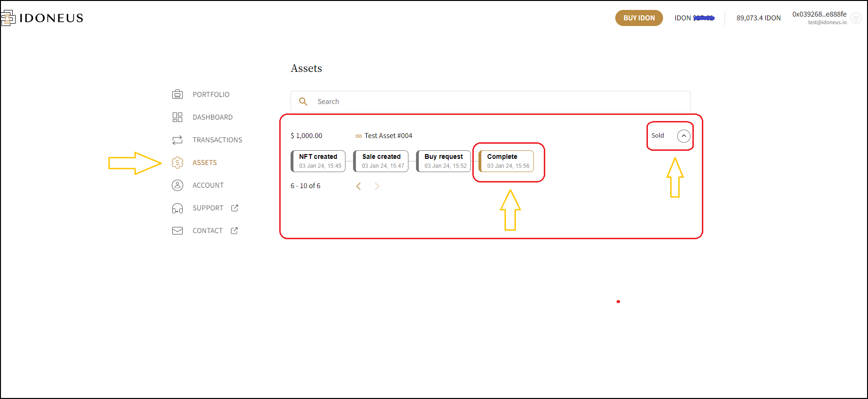Open the user menu icon at top right

[x=856, y=18]
